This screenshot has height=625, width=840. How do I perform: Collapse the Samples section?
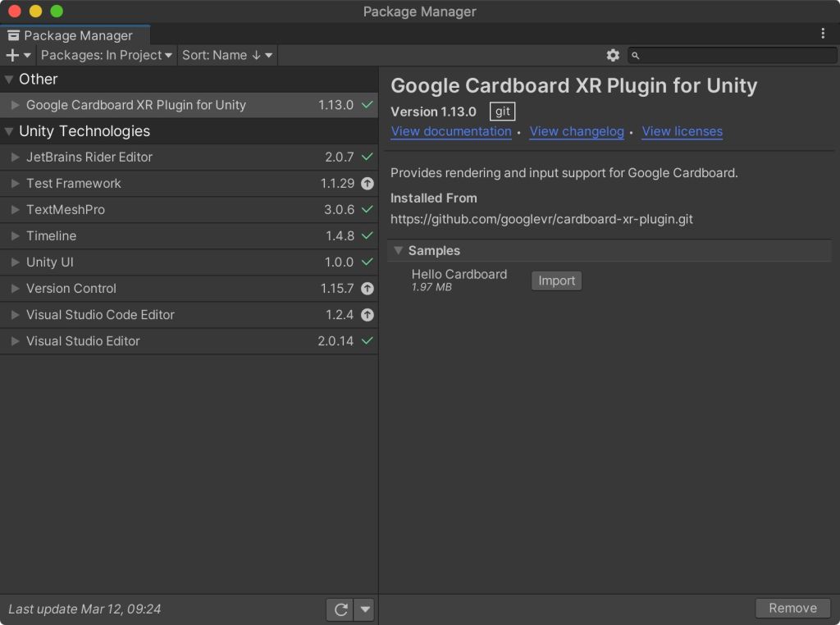tap(399, 251)
